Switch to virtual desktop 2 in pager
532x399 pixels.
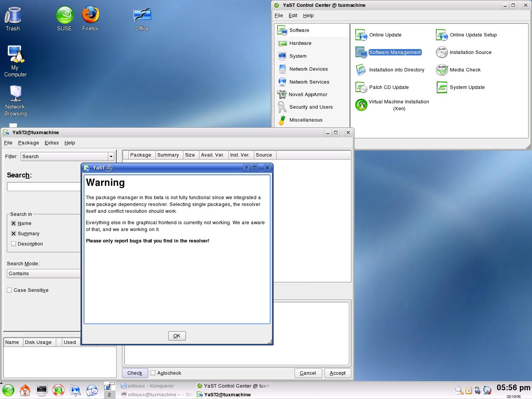[109, 394]
